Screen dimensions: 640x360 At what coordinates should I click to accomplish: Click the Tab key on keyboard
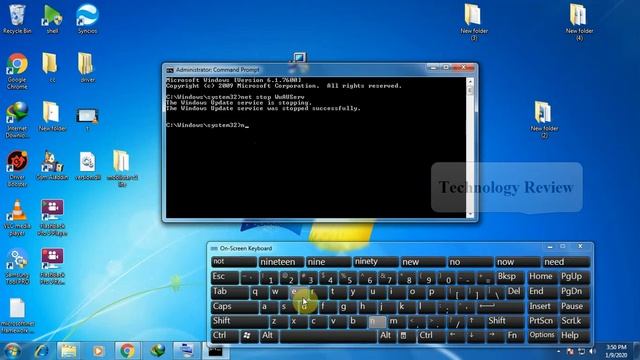point(229,292)
